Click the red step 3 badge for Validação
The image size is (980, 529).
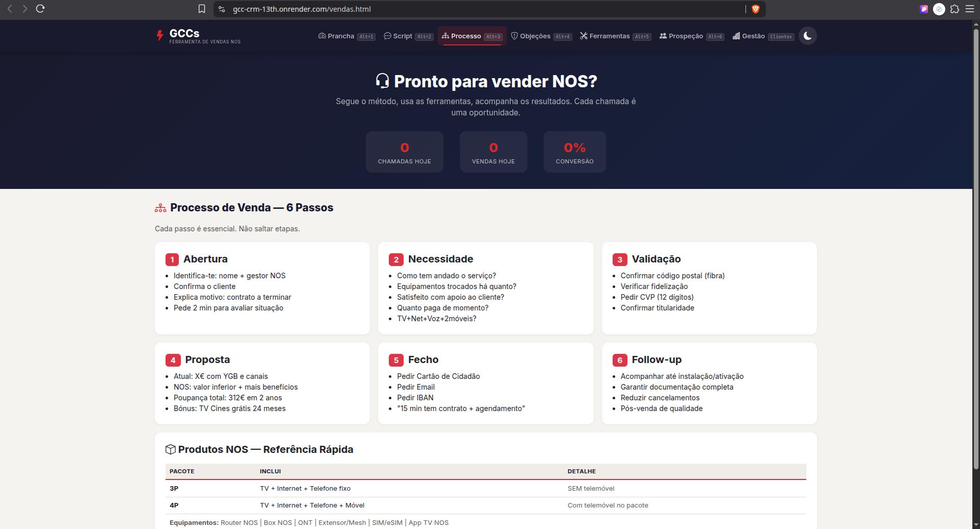pyautogui.click(x=620, y=259)
